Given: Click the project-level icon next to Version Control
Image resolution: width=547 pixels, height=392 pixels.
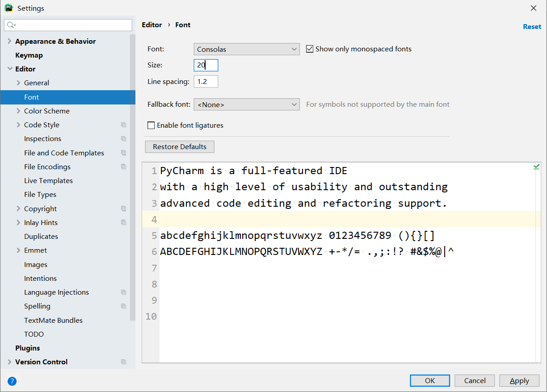Looking at the screenshot, I should point(124,362).
